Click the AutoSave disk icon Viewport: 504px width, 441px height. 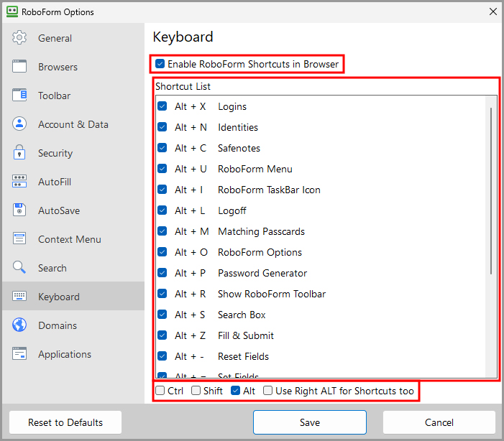19,210
